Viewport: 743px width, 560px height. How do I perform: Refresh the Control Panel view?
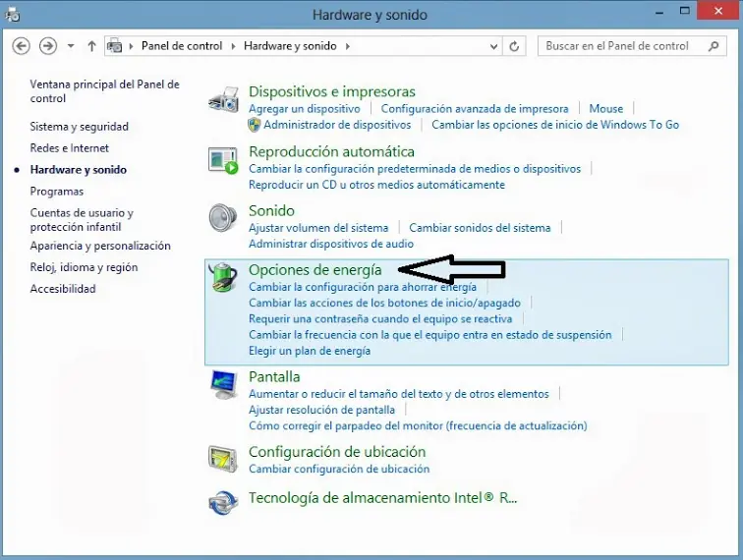(x=514, y=46)
